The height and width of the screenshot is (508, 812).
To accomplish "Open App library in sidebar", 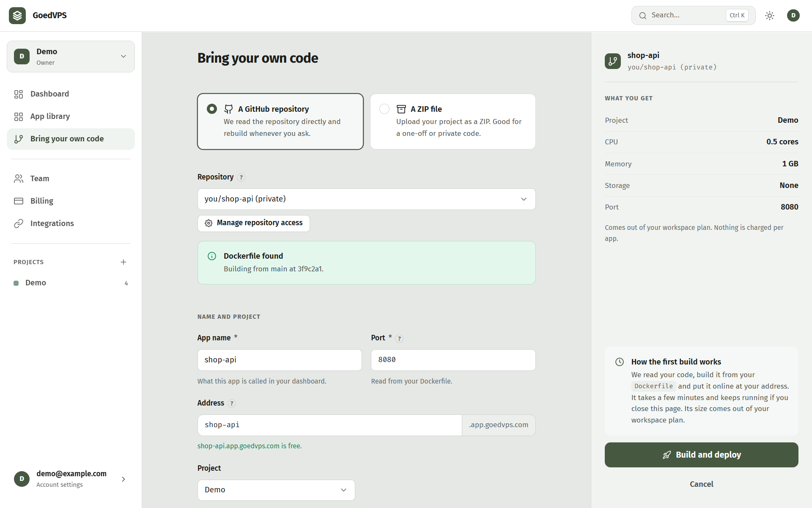I will coord(71,116).
